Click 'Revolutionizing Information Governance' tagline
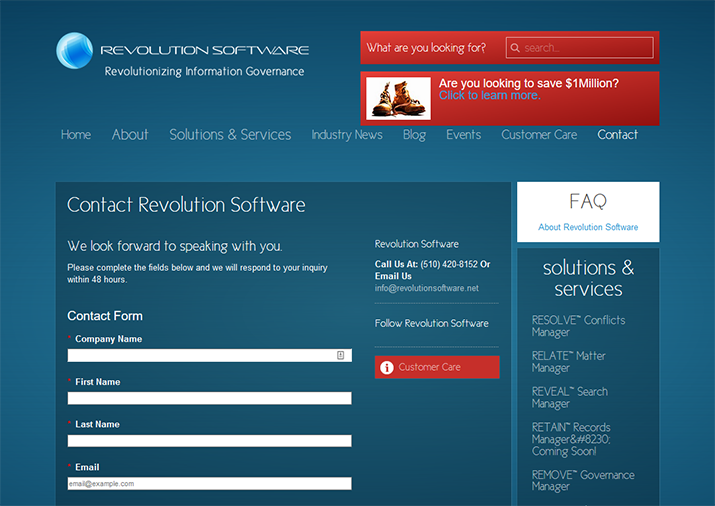 pyautogui.click(x=204, y=72)
